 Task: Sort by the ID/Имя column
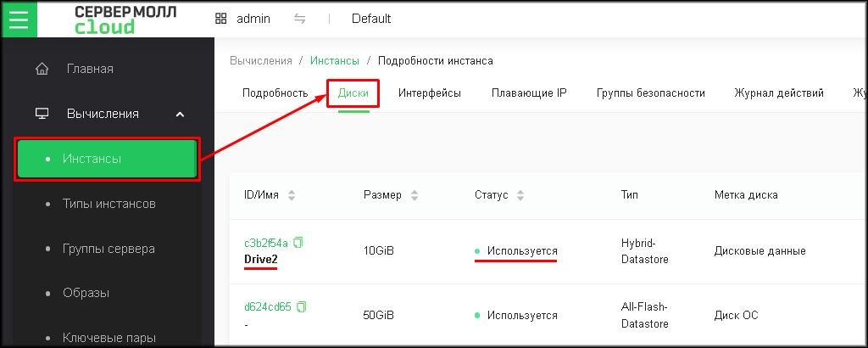292,195
